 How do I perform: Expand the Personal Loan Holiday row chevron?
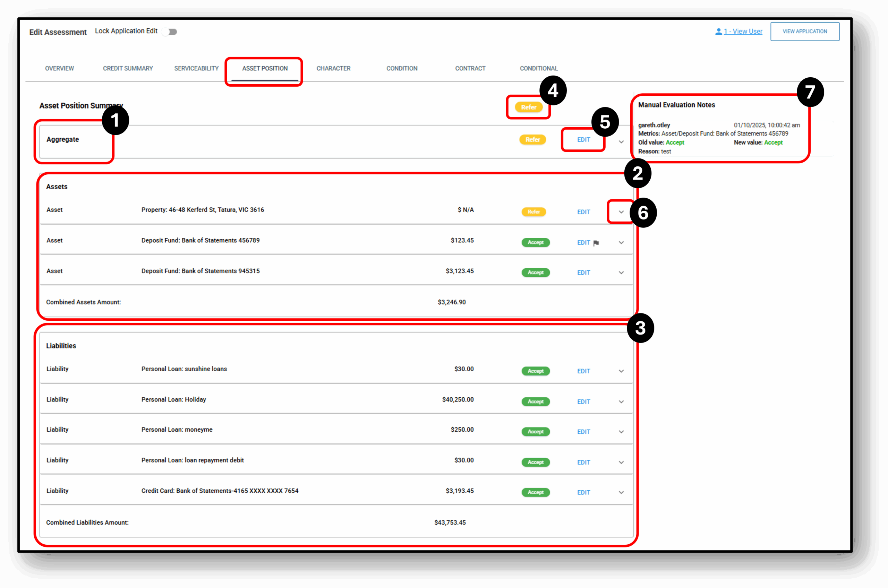click(621, 401)
